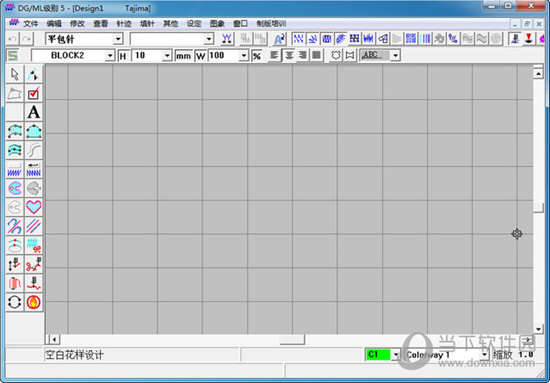Viewport: 550px width, 383px height.
Task: Click the red checkmark box tool
Action: click(x=33, y=93)
